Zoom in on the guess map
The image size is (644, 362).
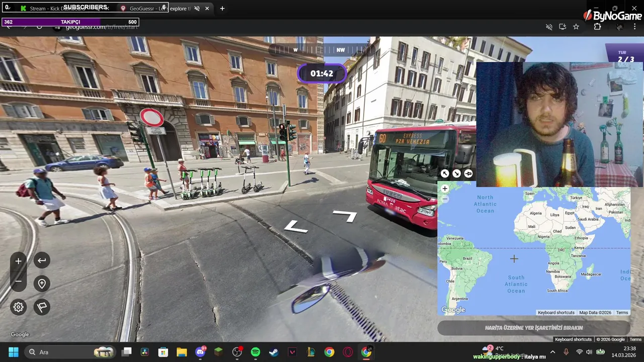pos(445,189)
